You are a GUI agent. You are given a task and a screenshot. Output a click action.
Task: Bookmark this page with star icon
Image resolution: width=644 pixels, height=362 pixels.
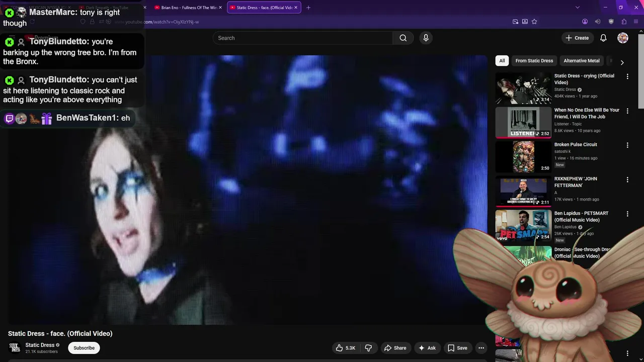(534, 22)
